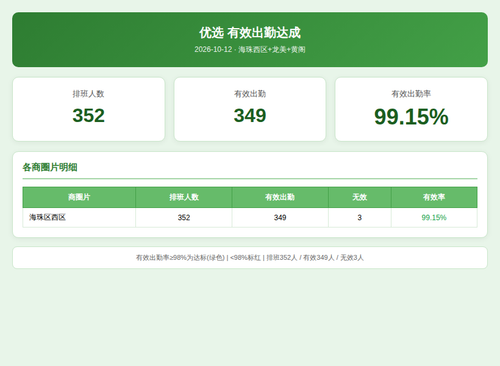Click the 352 cell in 海珠区西区 row

pyautogui.click(x=184, y=218)
